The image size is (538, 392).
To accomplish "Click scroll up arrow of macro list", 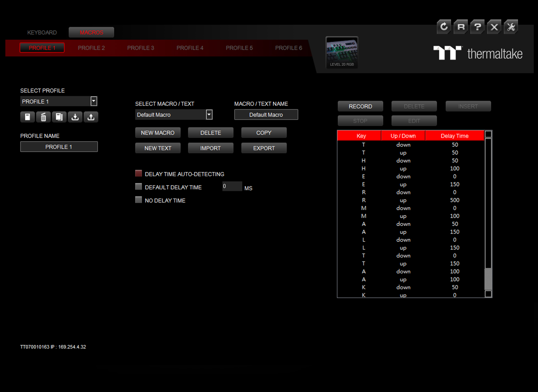I will click(x=488, y=134).
